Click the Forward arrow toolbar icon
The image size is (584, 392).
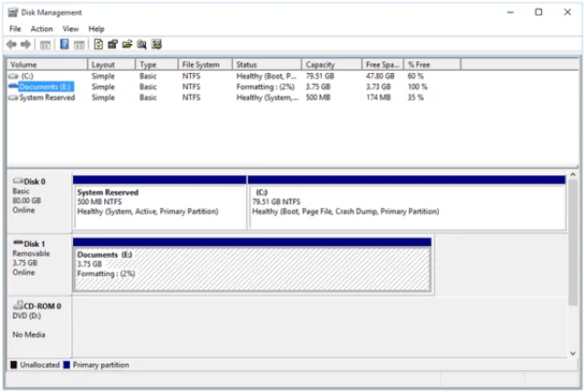(x=26, y=45)
